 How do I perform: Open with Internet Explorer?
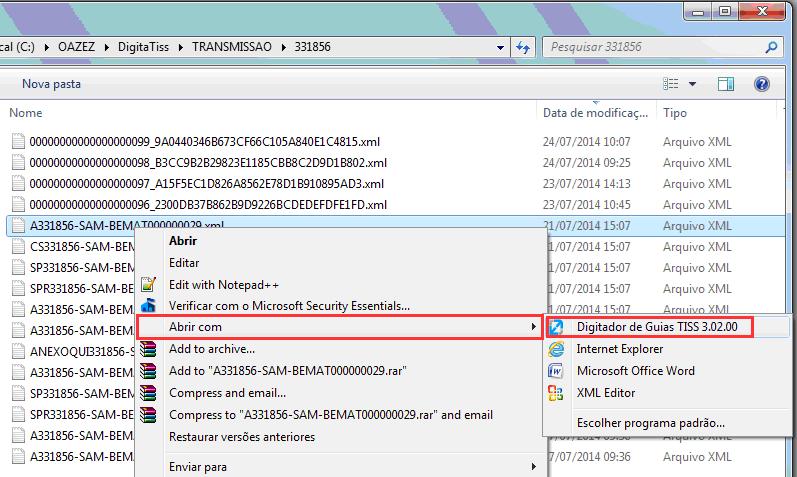[620, 349]
